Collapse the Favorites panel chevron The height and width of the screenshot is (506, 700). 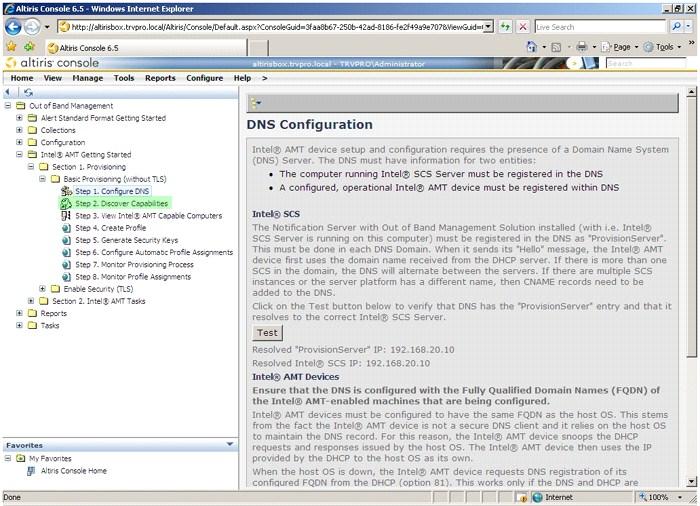click(230, 444)
